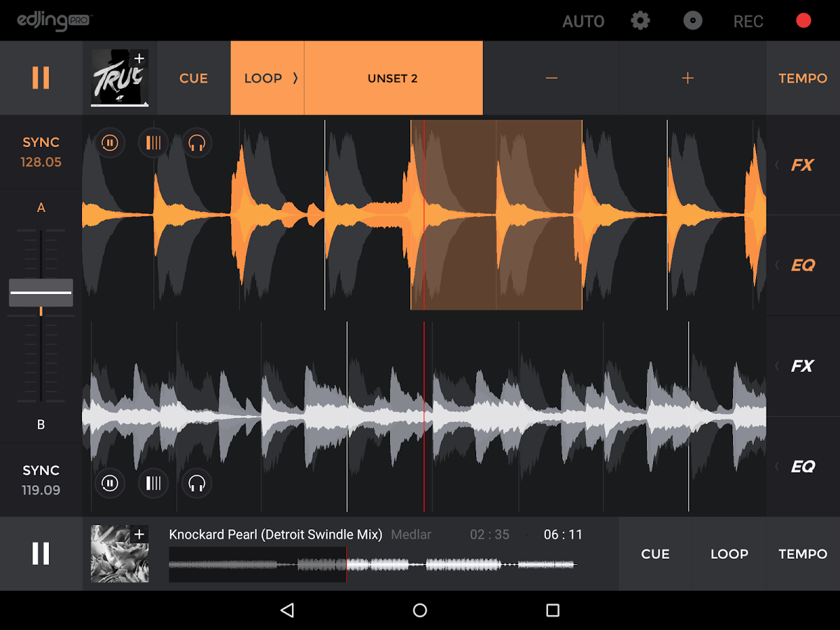Open the EQ panel for deck A

[x=804, y=265]
